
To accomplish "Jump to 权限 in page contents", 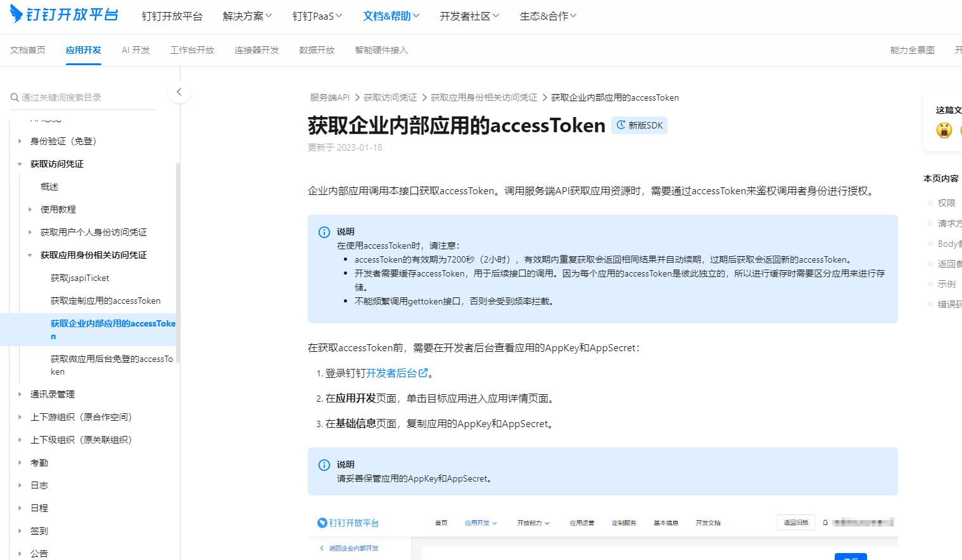I will [x=947, y=203].
